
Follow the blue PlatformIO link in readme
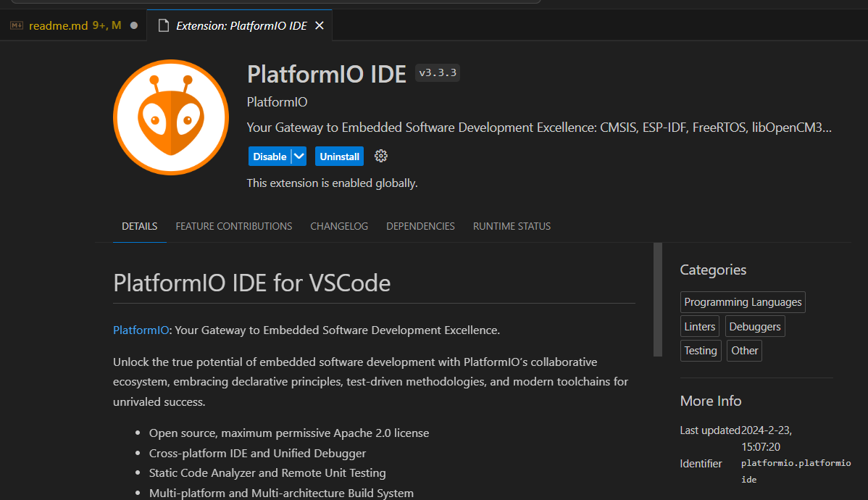point(141,330)
